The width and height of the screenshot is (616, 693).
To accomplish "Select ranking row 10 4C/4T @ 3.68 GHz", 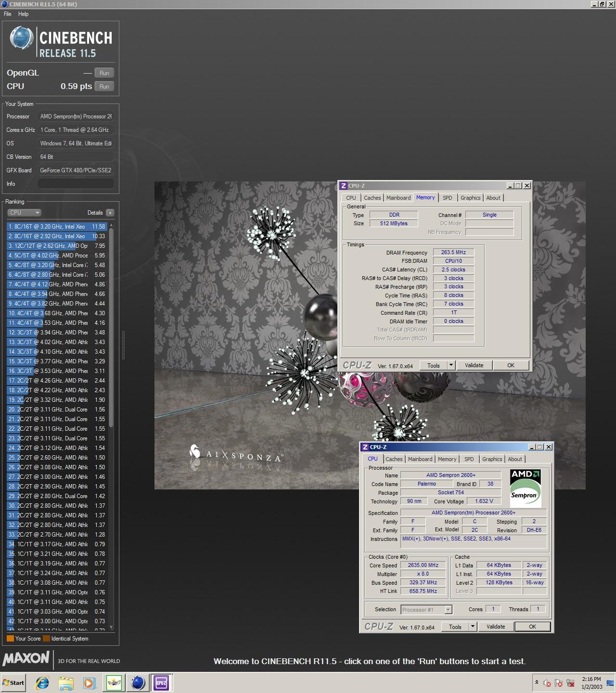I will tap(57, 313).
